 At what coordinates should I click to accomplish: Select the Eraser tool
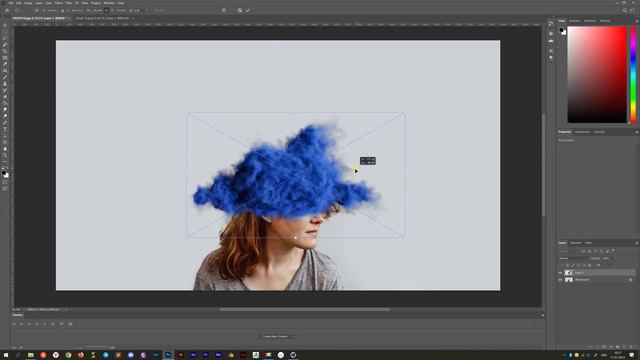click(x=5, y=97)
